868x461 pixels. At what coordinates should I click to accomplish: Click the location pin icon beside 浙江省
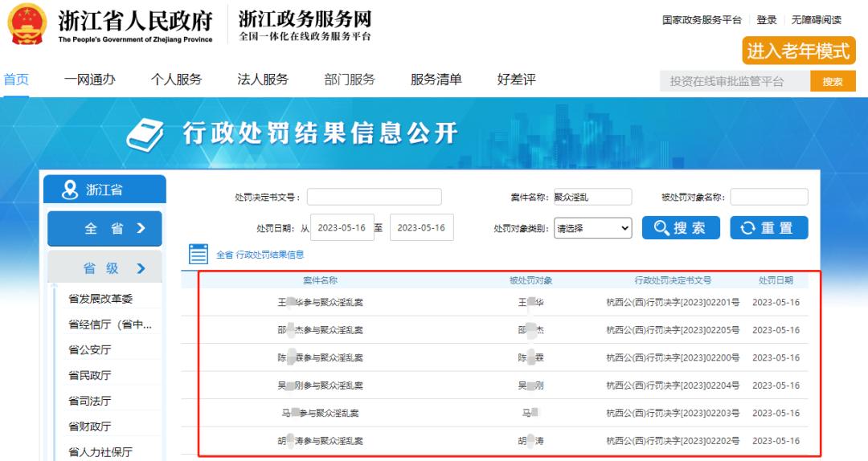point(70,190)
